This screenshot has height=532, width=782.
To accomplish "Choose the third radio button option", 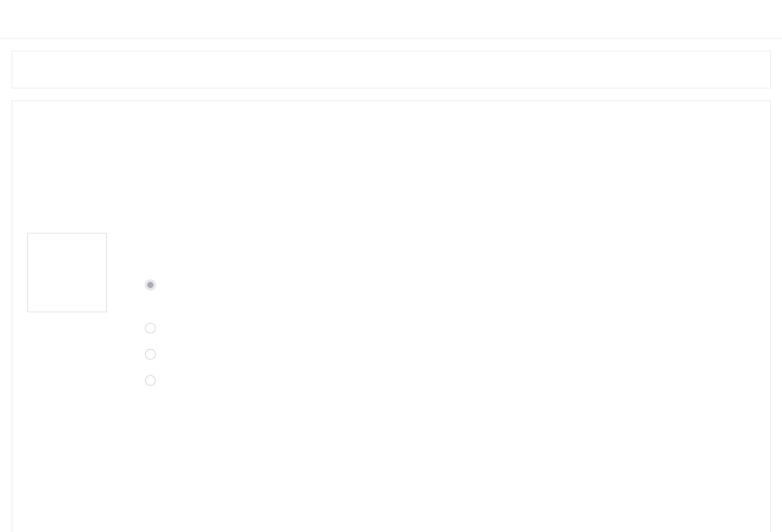I will tap(150, 354).
